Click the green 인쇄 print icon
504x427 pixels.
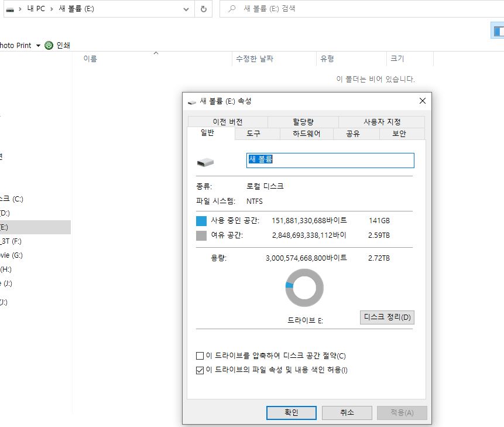(49, 45)
